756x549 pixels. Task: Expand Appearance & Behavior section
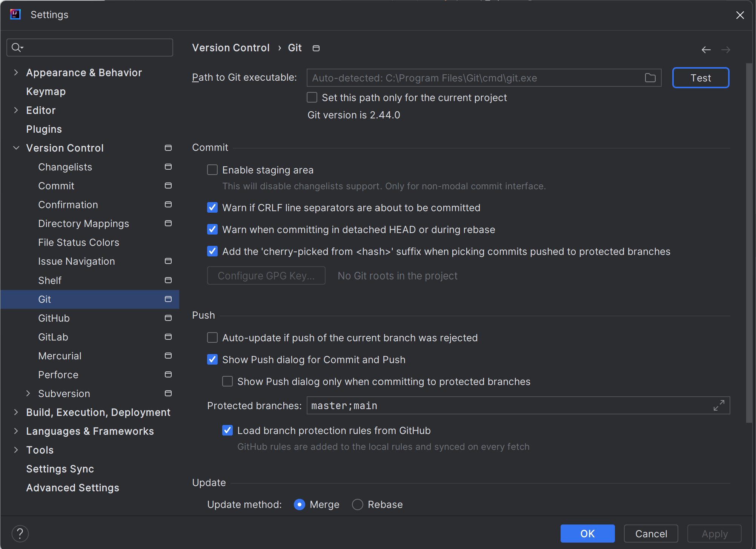click(16, 73)
